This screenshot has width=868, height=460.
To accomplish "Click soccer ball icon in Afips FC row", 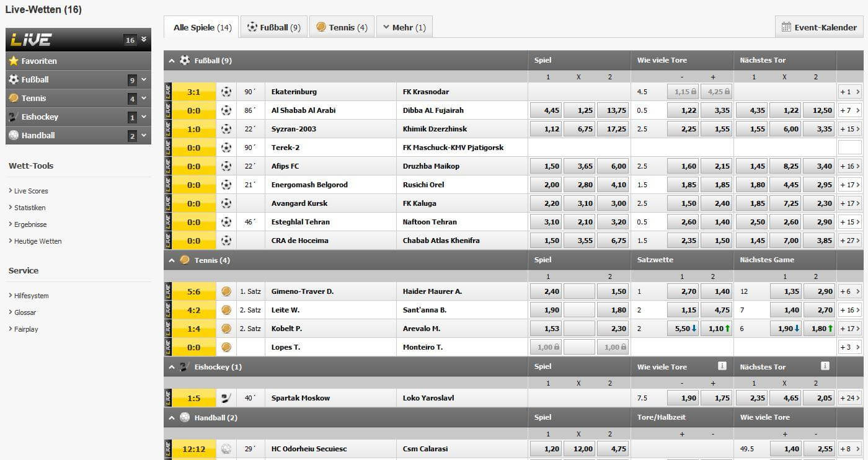I will click(x=226, y=166).
